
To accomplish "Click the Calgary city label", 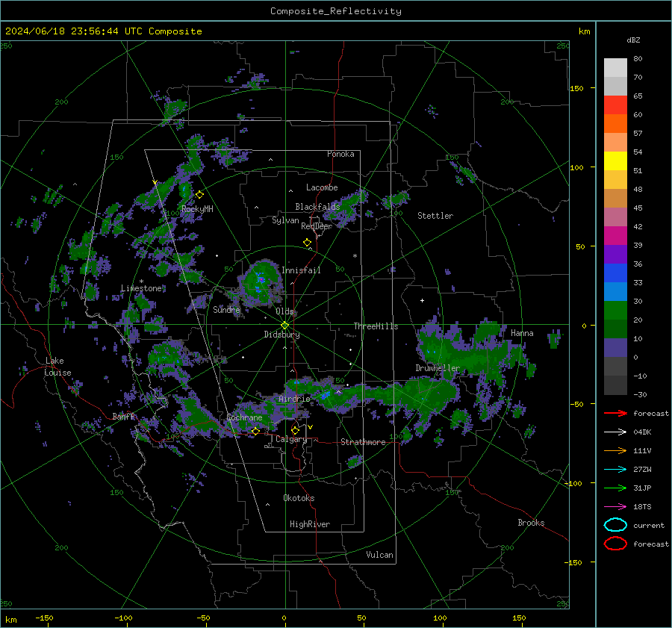I will pyautogui.click(x=291, y=439).
